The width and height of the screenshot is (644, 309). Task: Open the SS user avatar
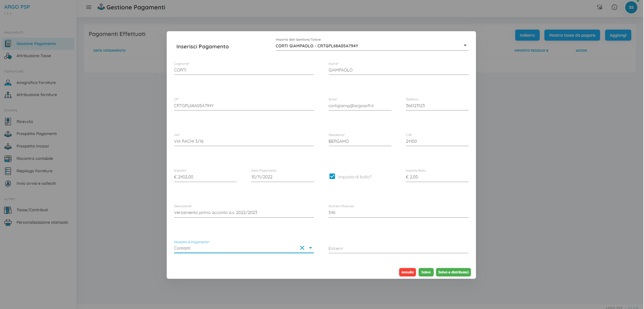tap(631, 7)
